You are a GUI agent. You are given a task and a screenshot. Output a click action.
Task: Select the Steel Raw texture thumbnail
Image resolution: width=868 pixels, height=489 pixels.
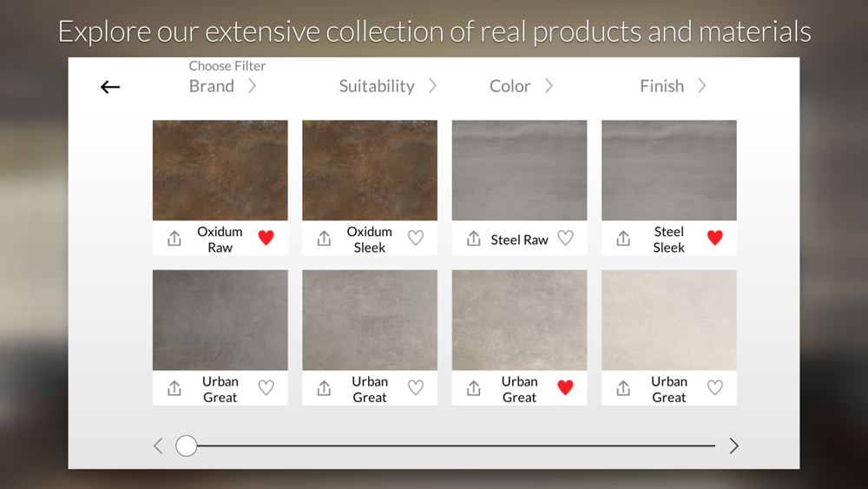pyautogui.click(x=519, y=170)
